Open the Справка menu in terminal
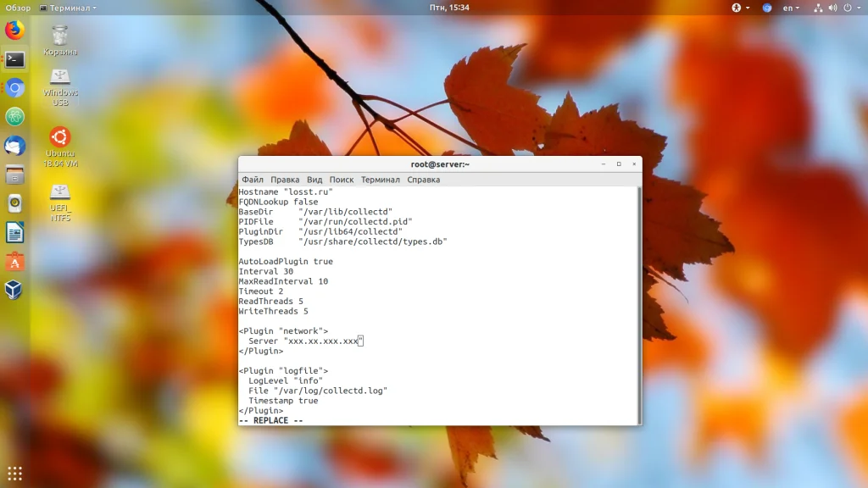The image size is (868, 488). [423, 180]
